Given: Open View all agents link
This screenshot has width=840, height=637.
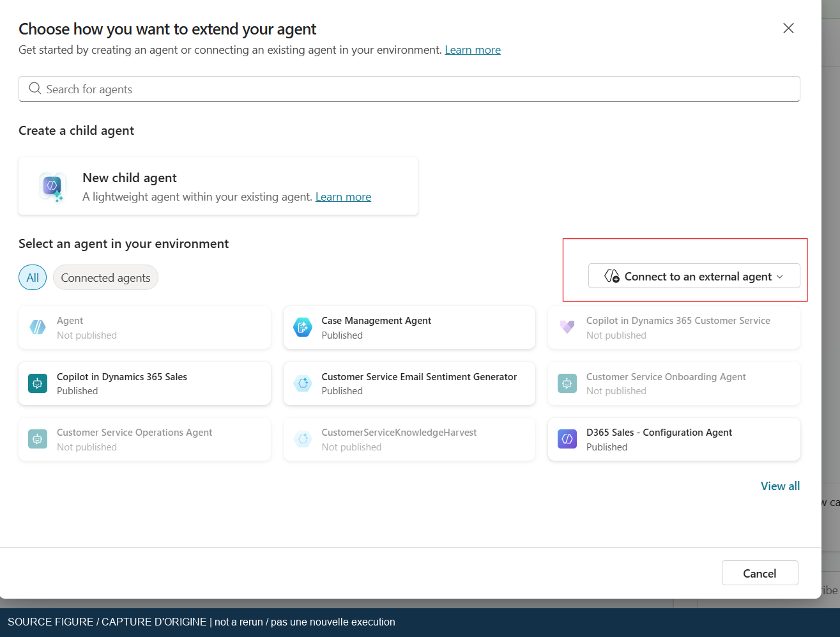Looking at the screenshot, I should click(x=780, y=486).
